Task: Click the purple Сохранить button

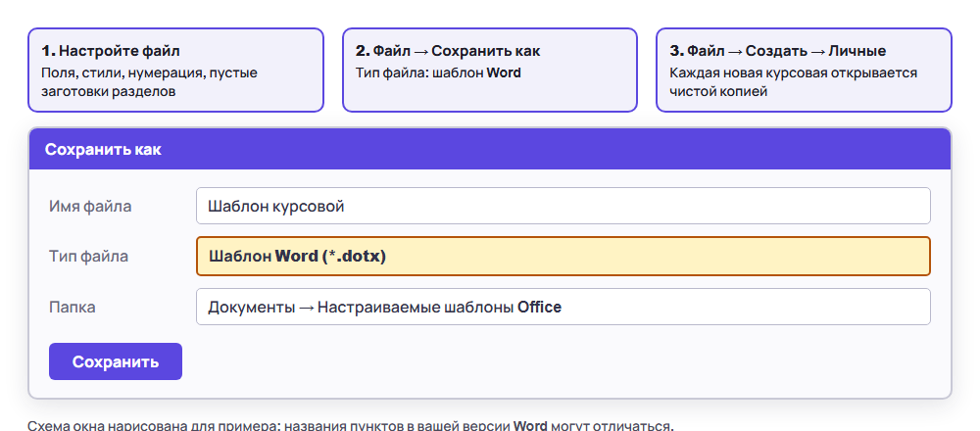Action: 116,361
